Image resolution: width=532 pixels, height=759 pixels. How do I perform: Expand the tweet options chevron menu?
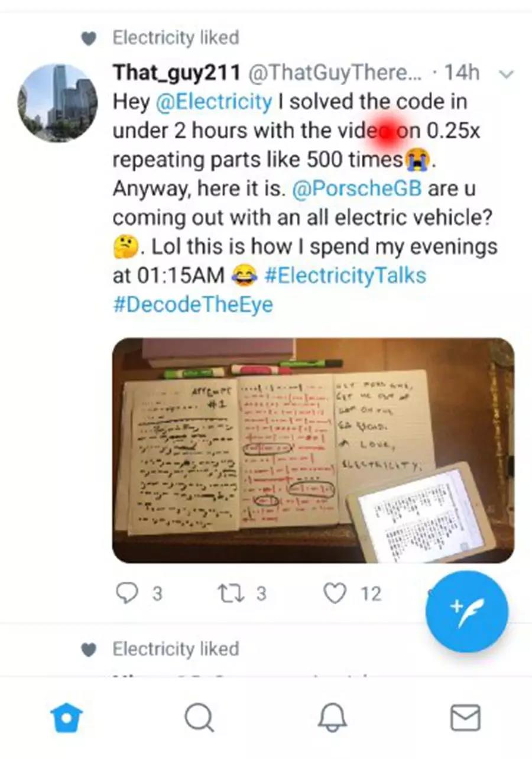click(507, 74)
